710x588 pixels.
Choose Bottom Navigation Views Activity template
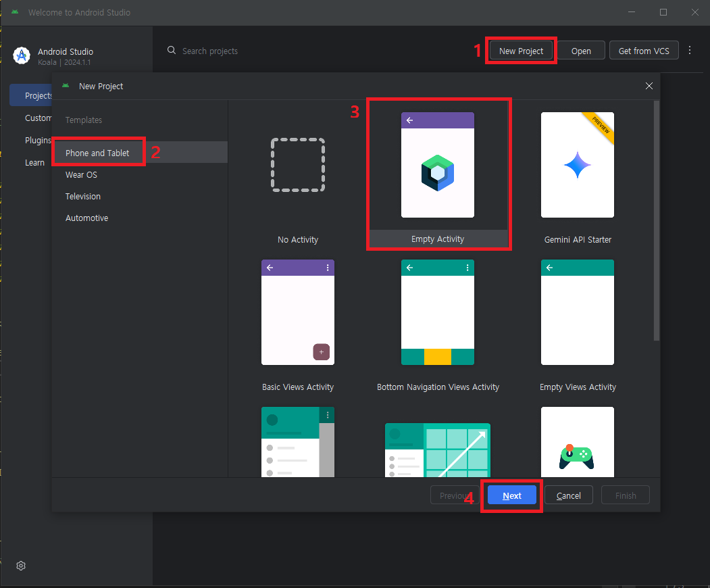pos(437,312)
